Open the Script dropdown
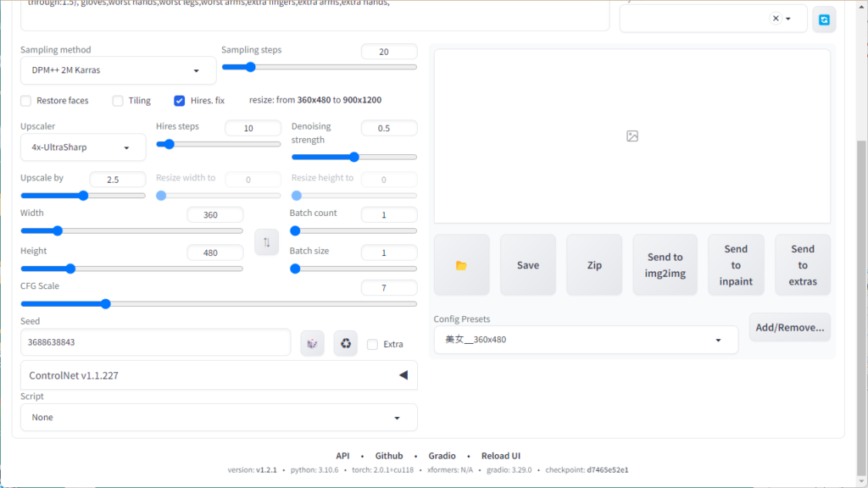 tap(218, 418)
